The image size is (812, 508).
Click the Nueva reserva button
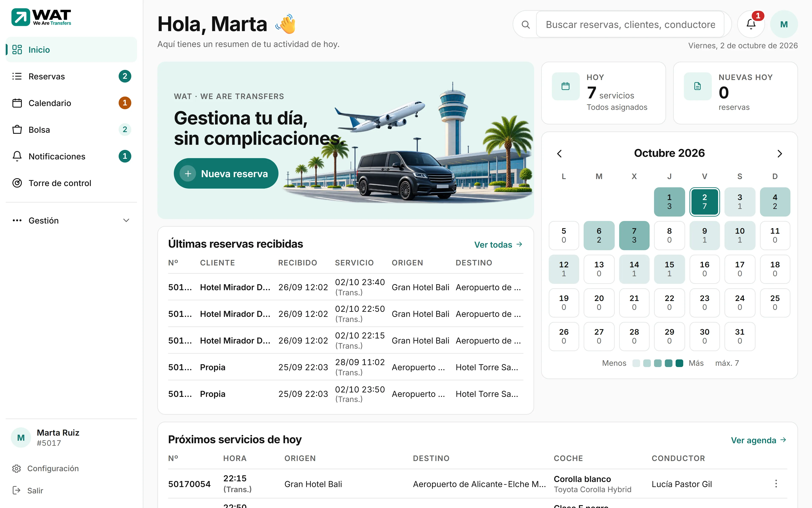click(226, 173)
